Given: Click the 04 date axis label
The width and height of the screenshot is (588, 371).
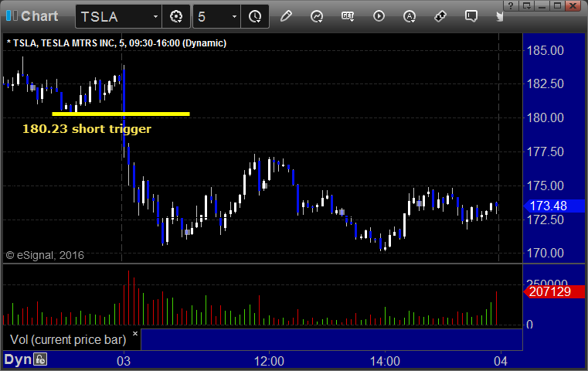Looking at the screenshot, I should 500,361.
